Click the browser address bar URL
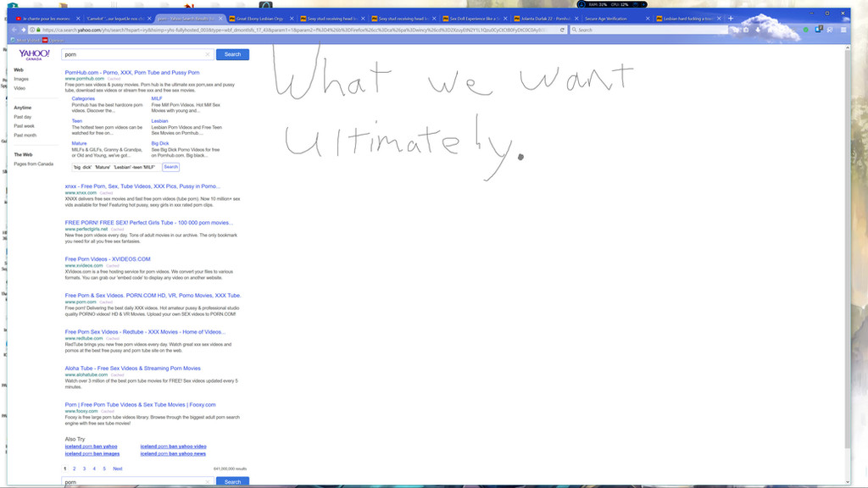 (x=293, y=30)
